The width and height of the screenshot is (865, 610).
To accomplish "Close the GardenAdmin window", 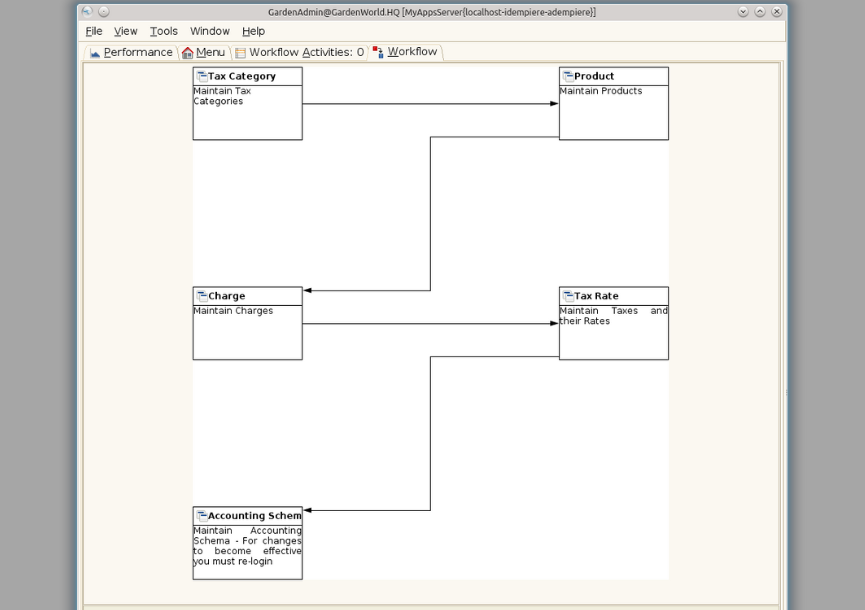I will (777, 12).
